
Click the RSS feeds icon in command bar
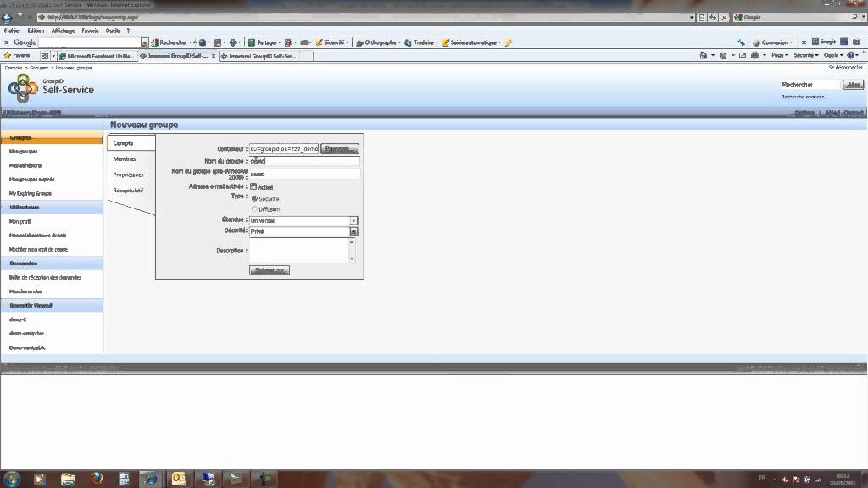[x=722, y=55]
